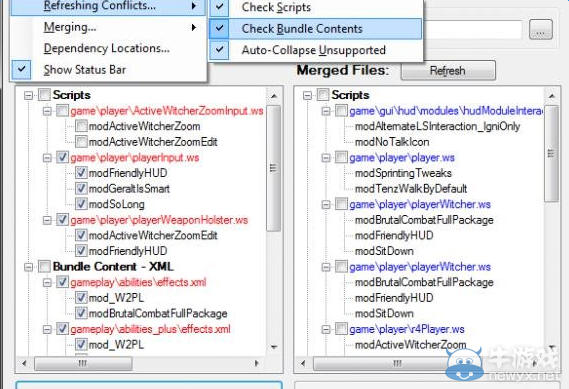Image resolution: width=569 pixels, height=389 pixels.
Task: Check the merged r4Player.ws checkbox
Action: click(341, 329)
